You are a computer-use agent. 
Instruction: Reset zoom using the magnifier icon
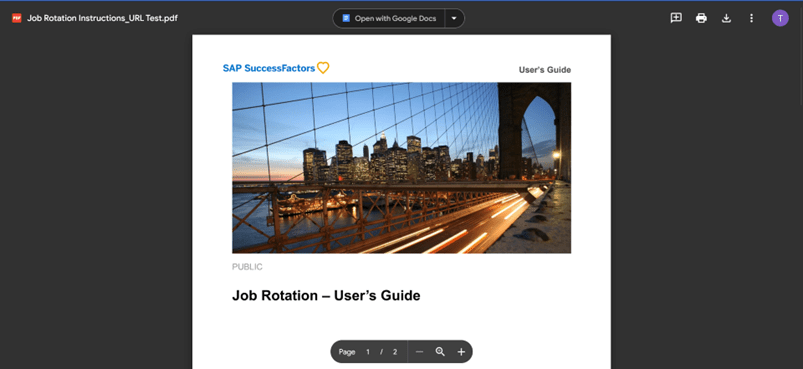440,352
